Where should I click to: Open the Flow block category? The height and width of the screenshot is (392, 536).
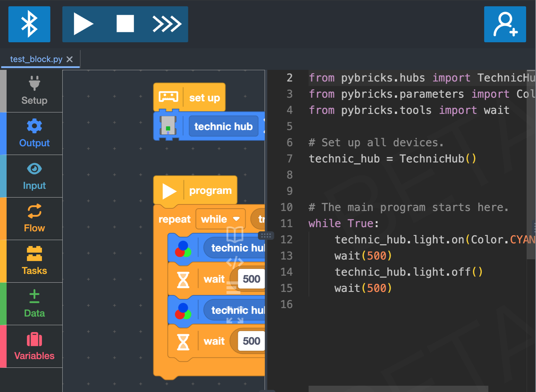click(34, 219)
